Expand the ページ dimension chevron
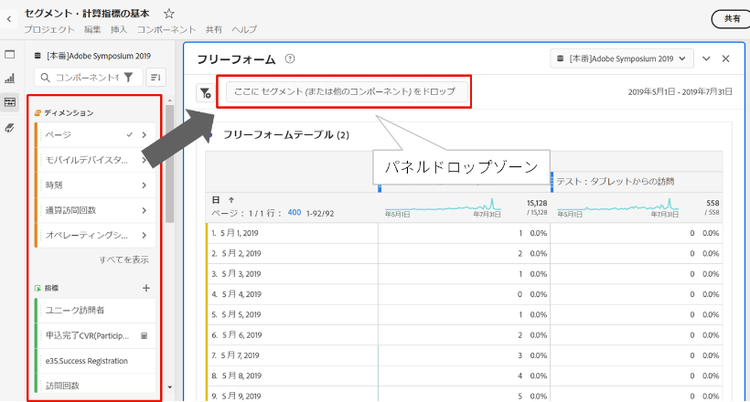Screen dimensions: 750x402 144,134
